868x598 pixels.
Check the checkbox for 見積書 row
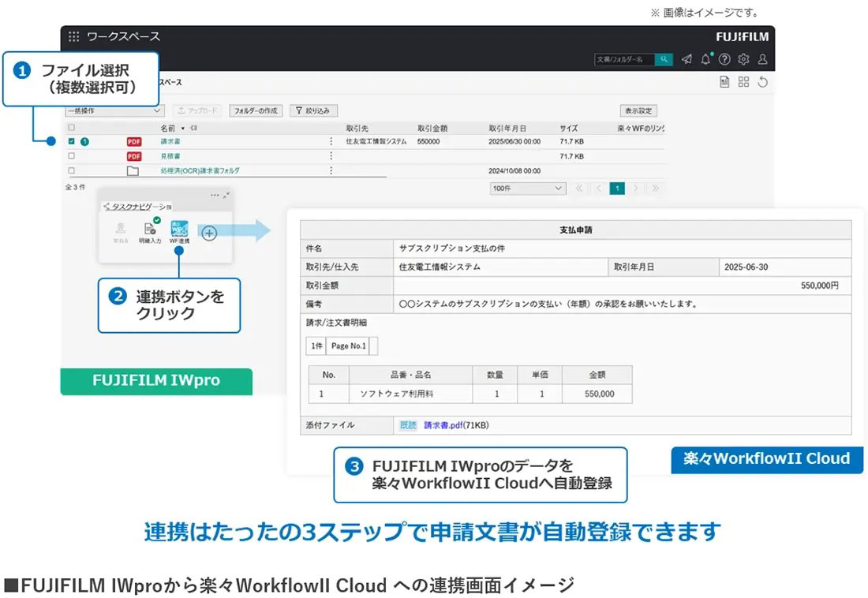click(x=71, y=156)
